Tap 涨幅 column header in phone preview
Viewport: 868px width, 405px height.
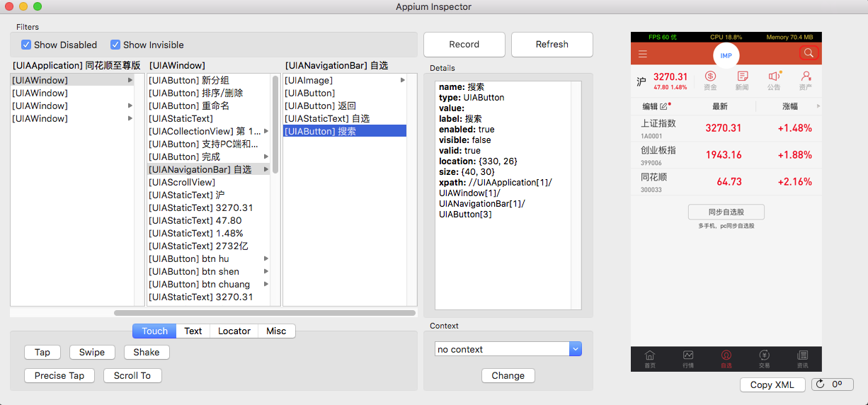coord(790,106)
